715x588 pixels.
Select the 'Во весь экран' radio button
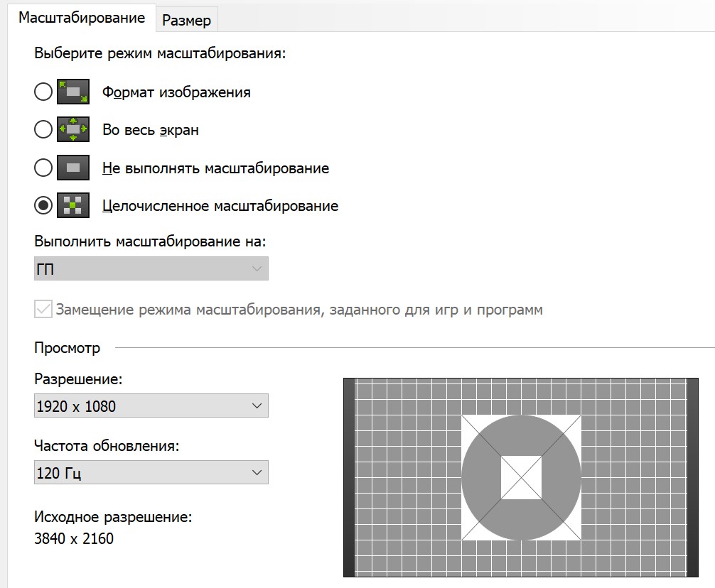(x=43, y=129)
